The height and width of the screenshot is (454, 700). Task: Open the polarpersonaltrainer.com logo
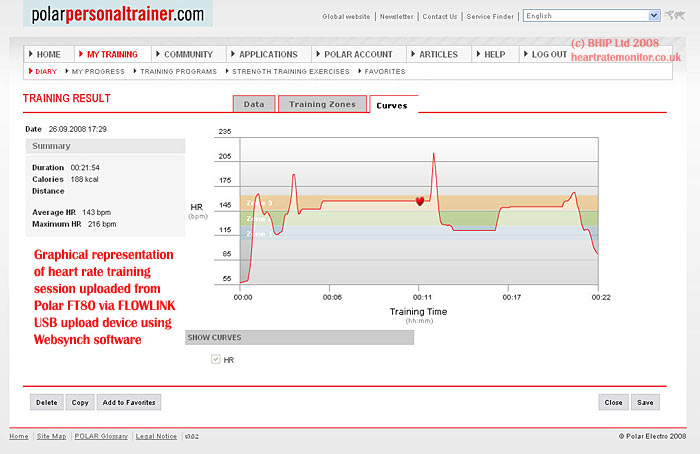pyautogui.click(x=118, y=14)
